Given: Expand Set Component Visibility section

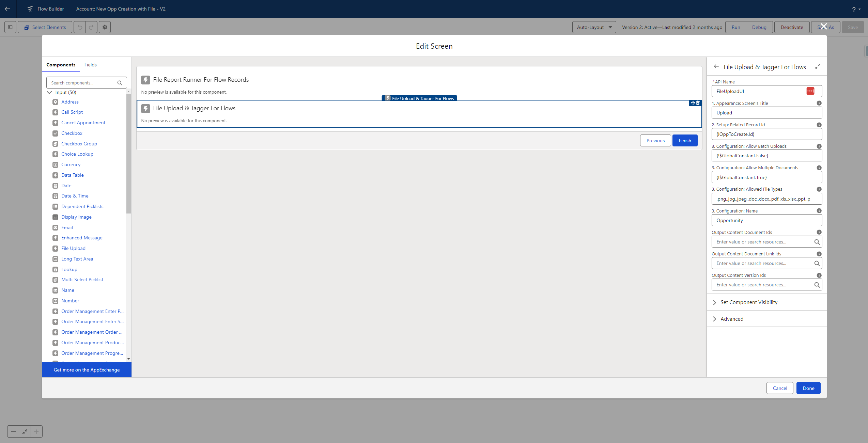Looking at the screenshot, I should tap(749, 302).
